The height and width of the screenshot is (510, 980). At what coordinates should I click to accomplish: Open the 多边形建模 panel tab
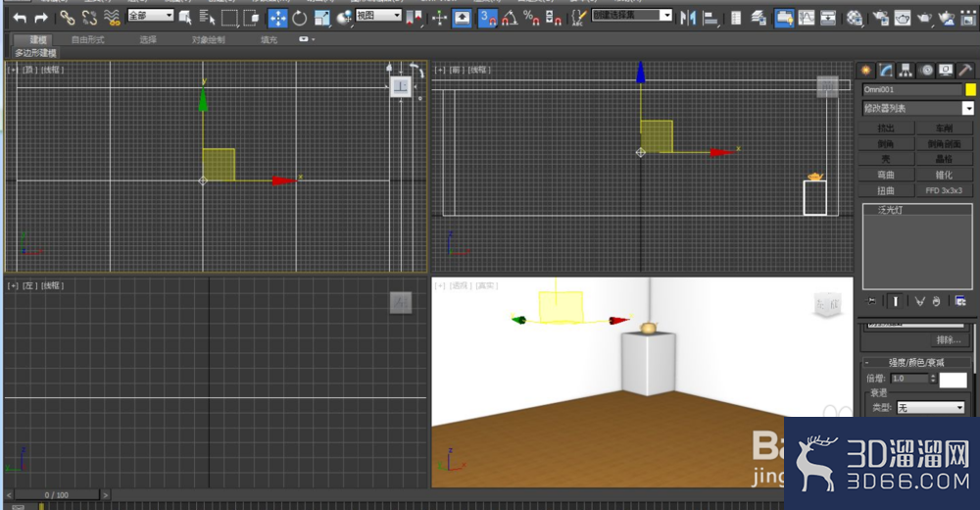pyautogui.click(x=35, y=53)
